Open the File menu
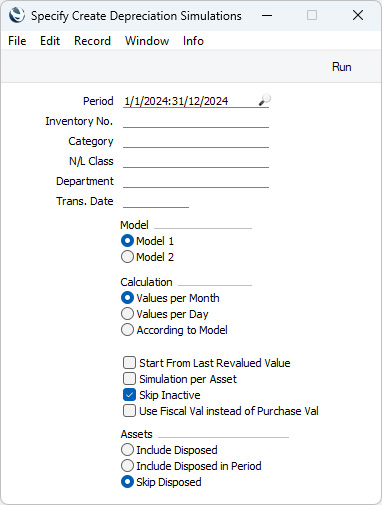The height and width of the screenshot is (505, 382). [x=17, y=41]
